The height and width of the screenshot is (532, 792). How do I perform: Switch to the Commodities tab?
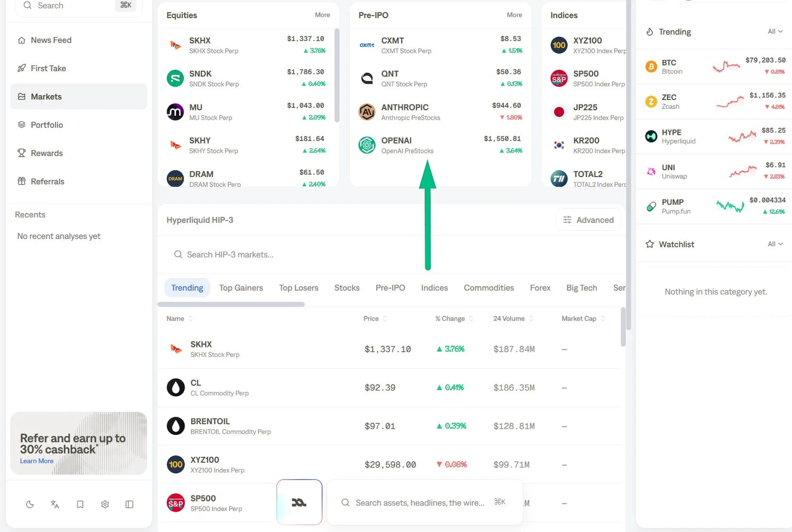[x=489, y=288]
